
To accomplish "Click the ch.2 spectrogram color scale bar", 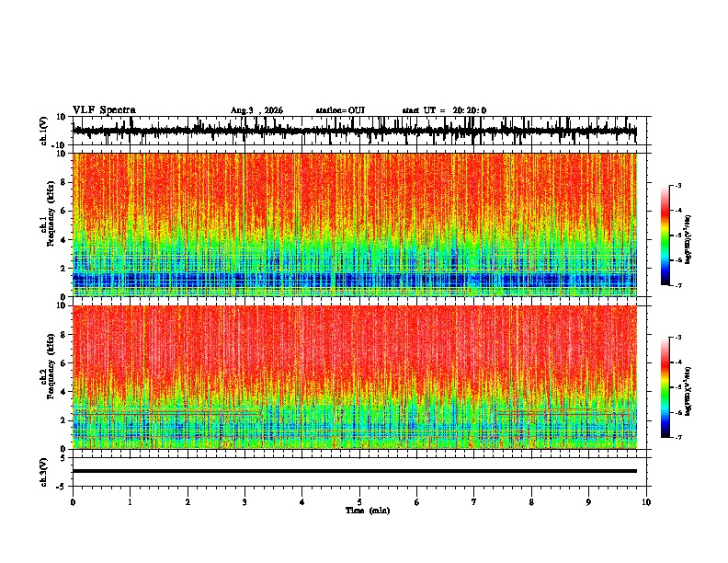I will point(665,387).
